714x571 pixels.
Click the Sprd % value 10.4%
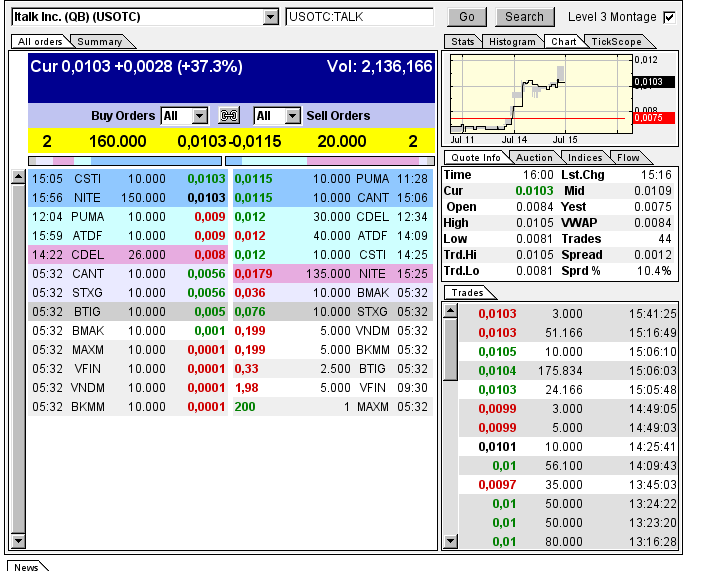[654, 271]
